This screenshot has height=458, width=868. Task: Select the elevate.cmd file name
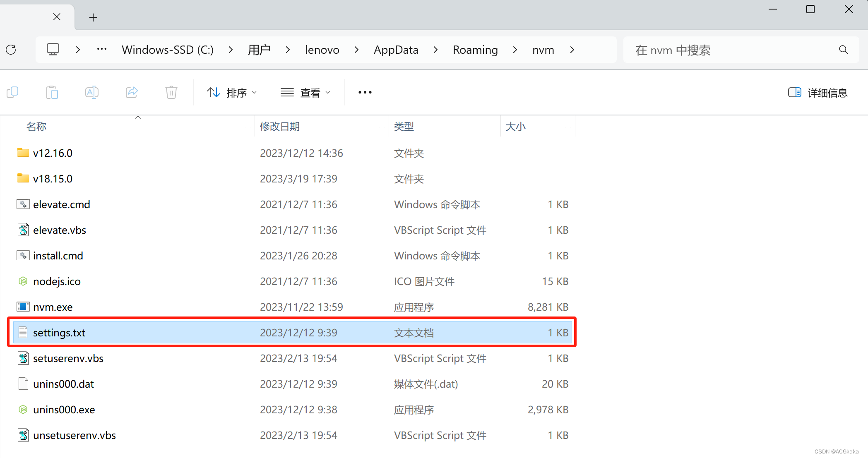tap(62, 204)
